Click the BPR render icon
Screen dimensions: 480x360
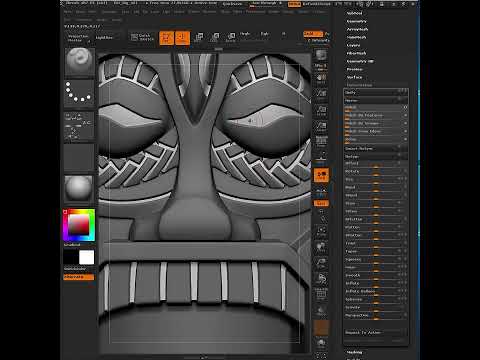click(x=321, y=55)
